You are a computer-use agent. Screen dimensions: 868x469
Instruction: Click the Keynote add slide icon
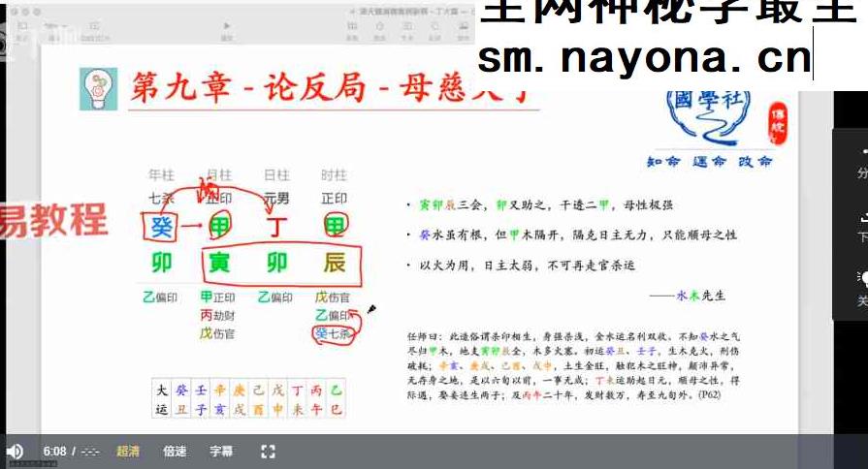point(94,26)
